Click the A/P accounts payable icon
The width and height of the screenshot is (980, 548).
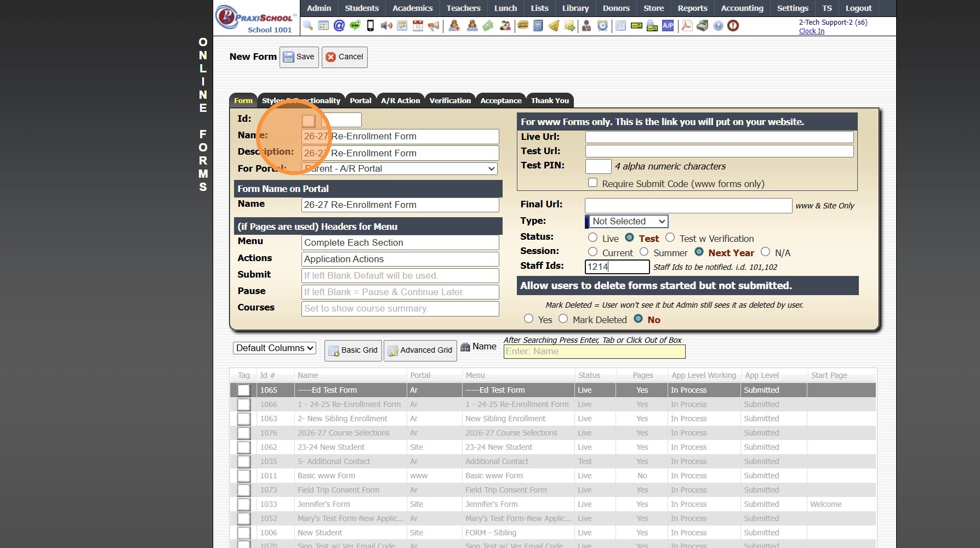[668, 26]
